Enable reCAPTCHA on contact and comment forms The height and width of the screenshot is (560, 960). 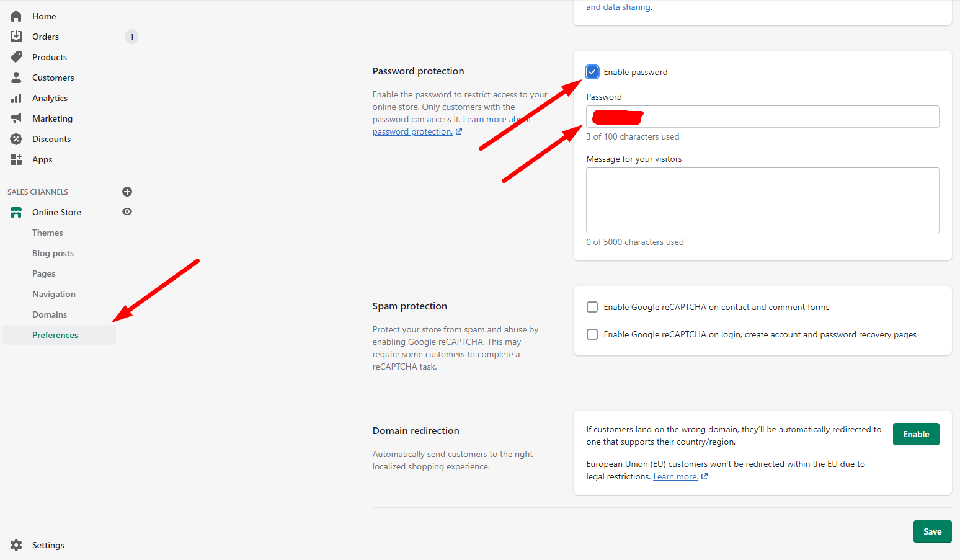click(592, 307)
